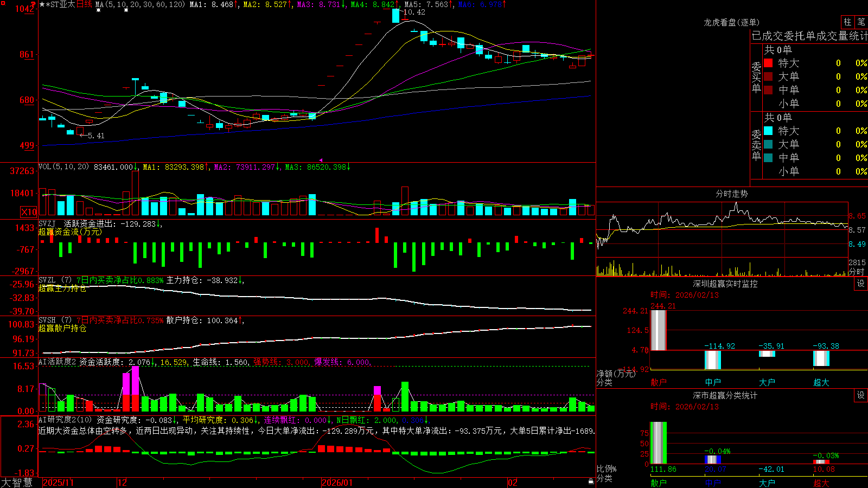868x488 pixels.
Task: Open 设 settings for 深圳超赢实时监控
Action: (x=861, y=284)
